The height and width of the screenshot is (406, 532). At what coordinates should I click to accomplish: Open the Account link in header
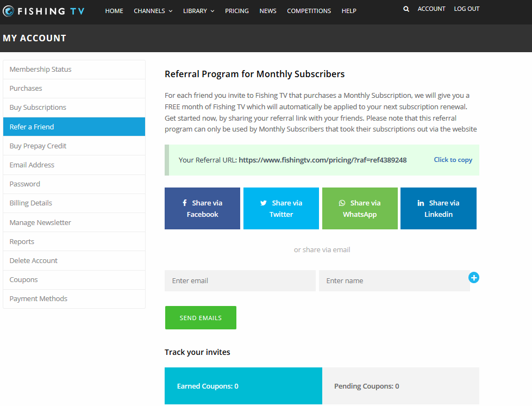pos(431,9)
